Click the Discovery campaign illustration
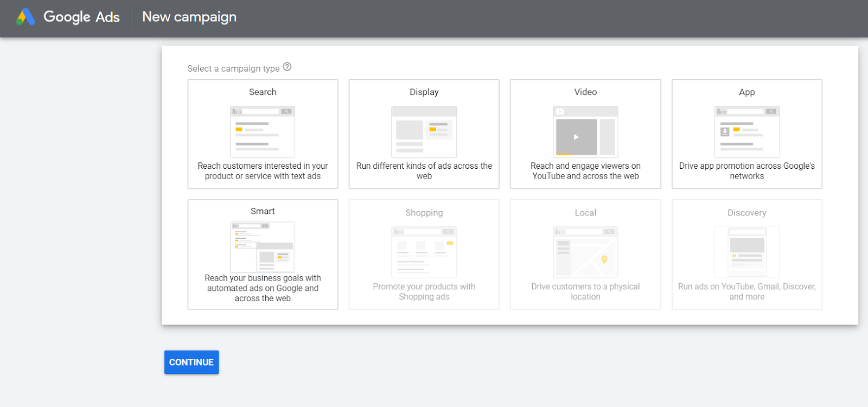This screenshot has width=868, height=407. 747,252
